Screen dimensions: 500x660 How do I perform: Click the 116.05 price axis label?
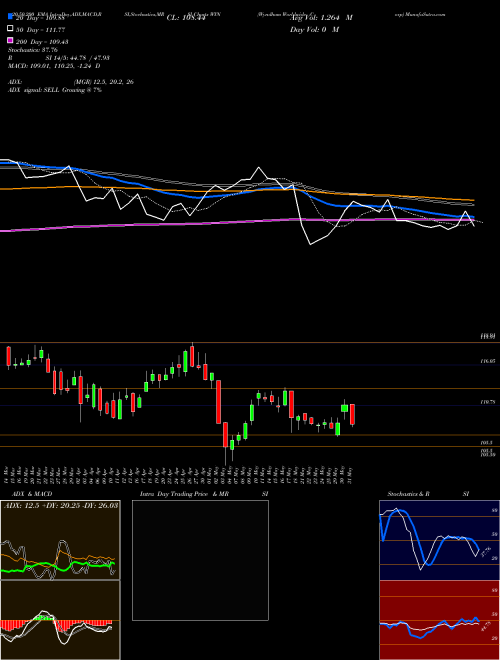(x=488, y=361)
